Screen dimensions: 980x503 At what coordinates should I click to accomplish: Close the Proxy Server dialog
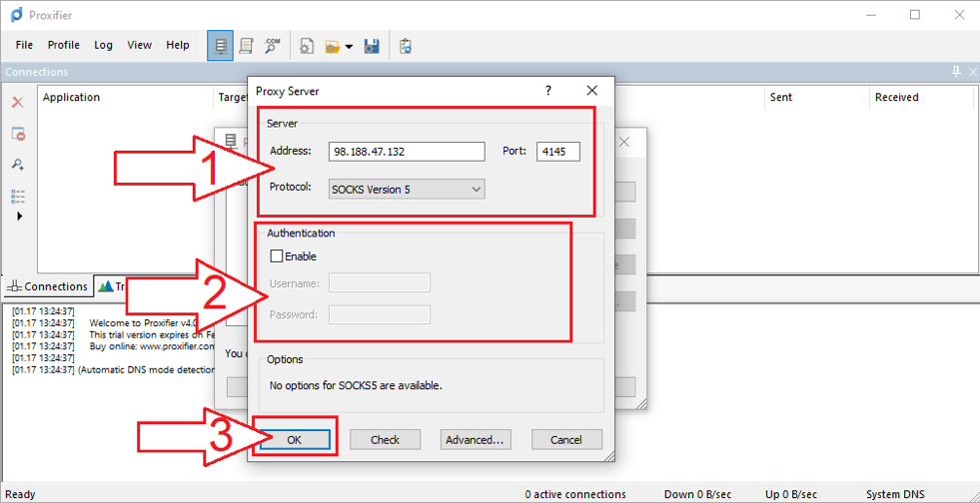[x=592, y=91]
